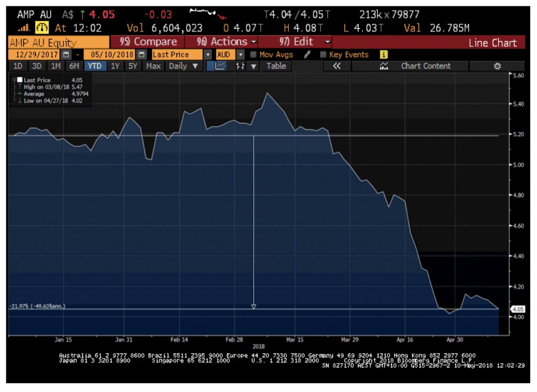This screenshot has height=392, width=537.
Task: Click the Apr 16 x-axis label
Action: [405, 340]
